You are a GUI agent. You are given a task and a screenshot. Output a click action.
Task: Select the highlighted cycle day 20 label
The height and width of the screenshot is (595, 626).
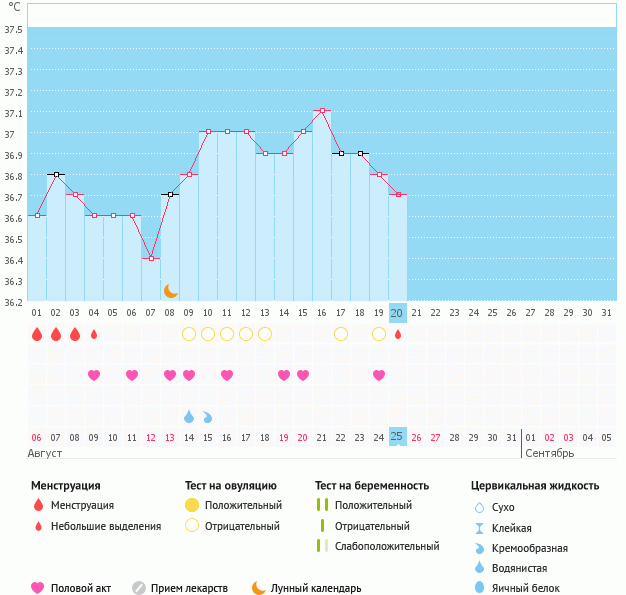[397, 313]
